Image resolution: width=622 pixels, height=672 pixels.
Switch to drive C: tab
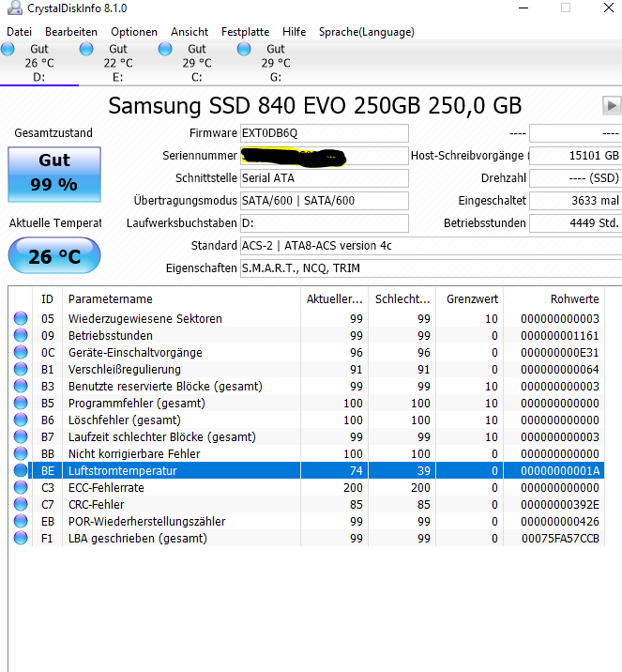click(197, 63)
